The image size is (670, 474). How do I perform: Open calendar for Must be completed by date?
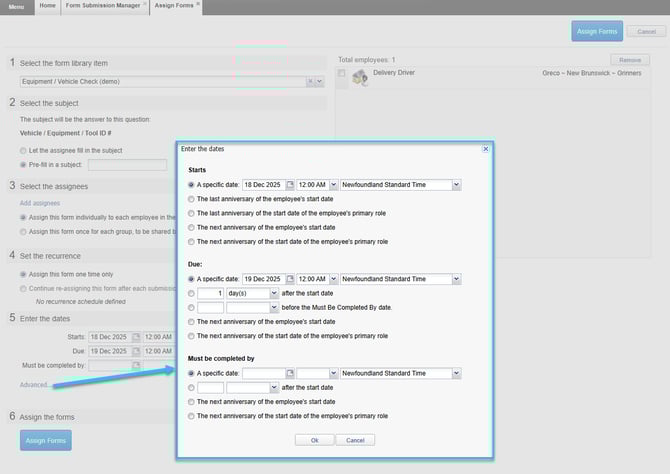coord(290,373)
